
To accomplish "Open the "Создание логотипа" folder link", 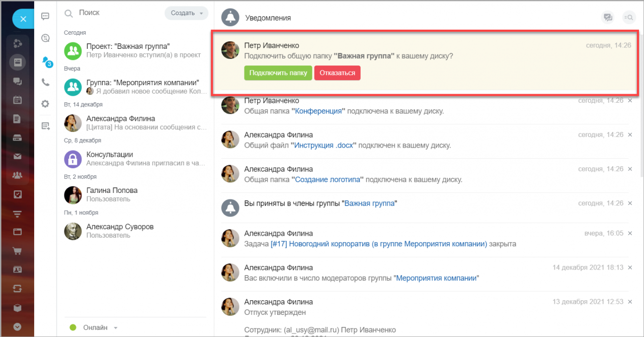I will pos(330,179).
